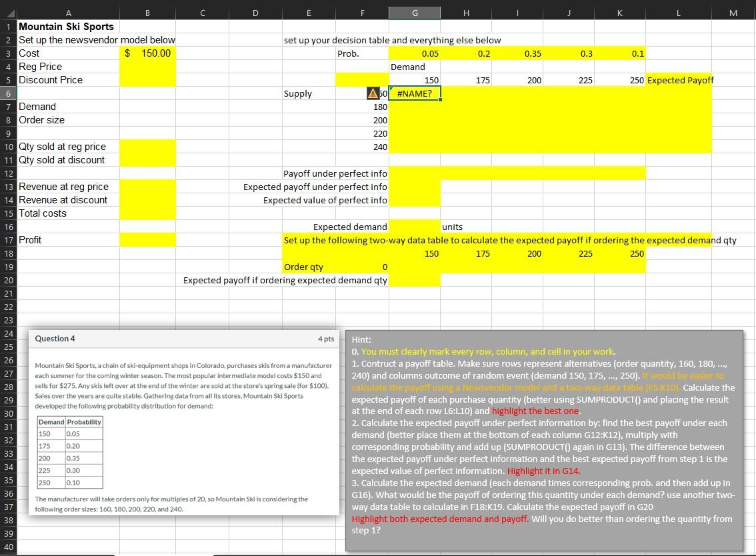Screen dimensions: 756x556
Task: Click the 'units' text cell
Action: 466,227
